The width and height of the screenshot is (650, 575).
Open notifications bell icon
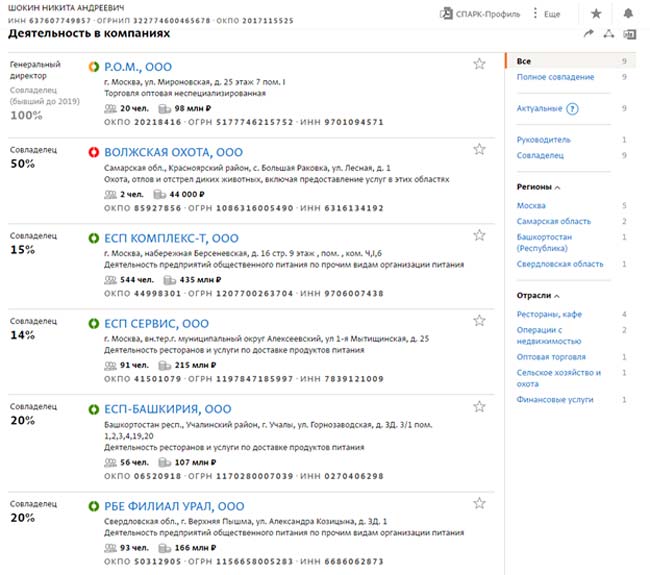click(x=628, y=14)
